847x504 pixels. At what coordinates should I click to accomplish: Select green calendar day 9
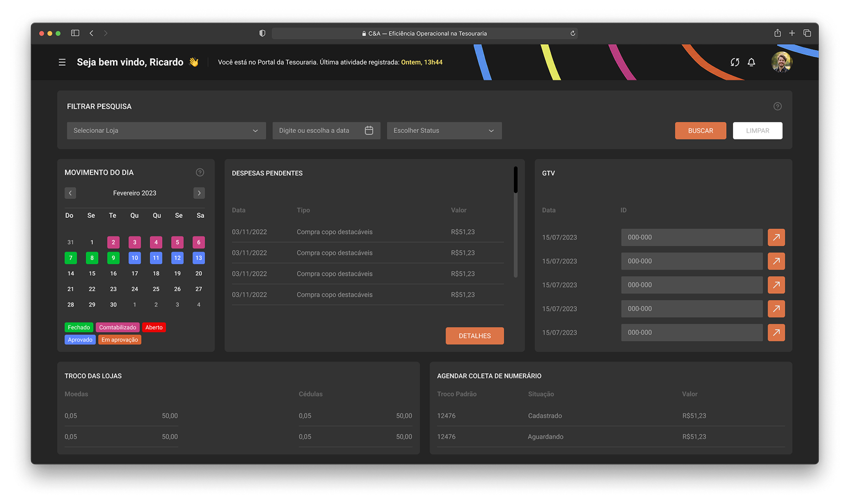(113, 258)
